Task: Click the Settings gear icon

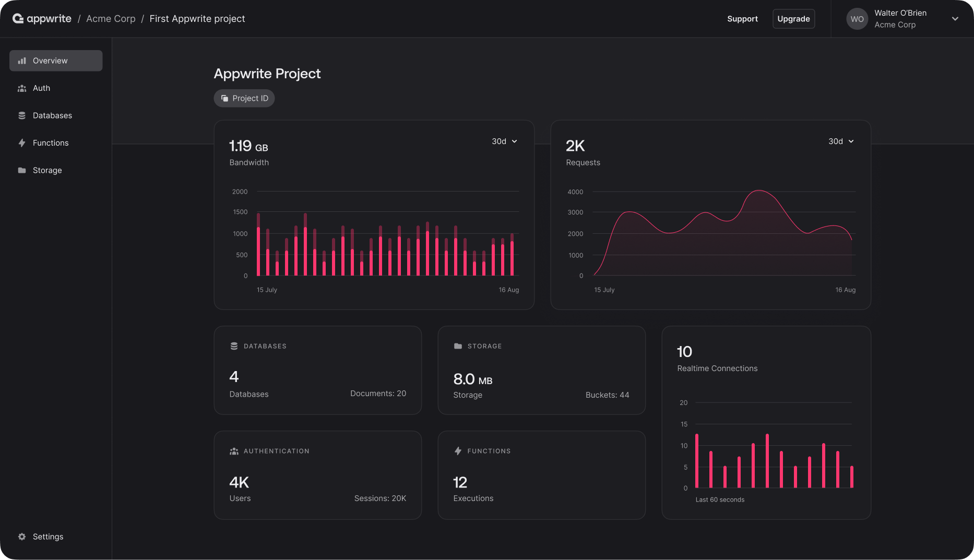Action: point(21,537)
